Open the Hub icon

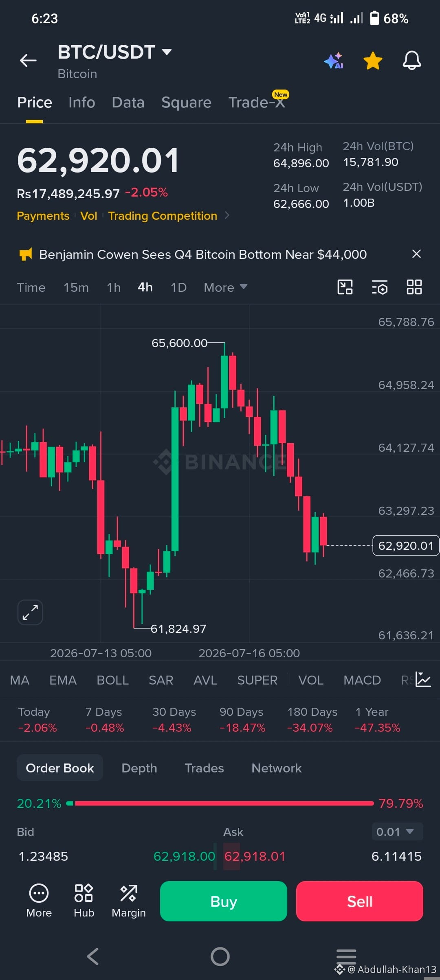click(x=84, y=901)
